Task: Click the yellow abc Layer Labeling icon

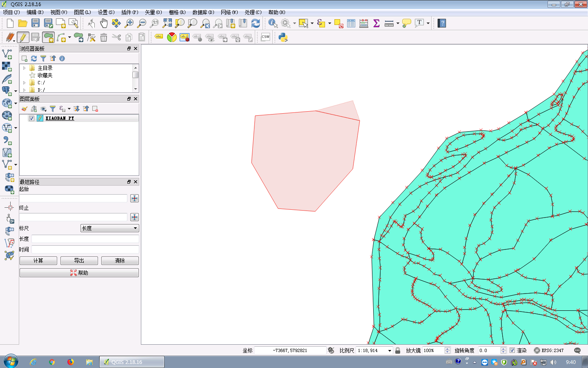Action: (159, 37)
